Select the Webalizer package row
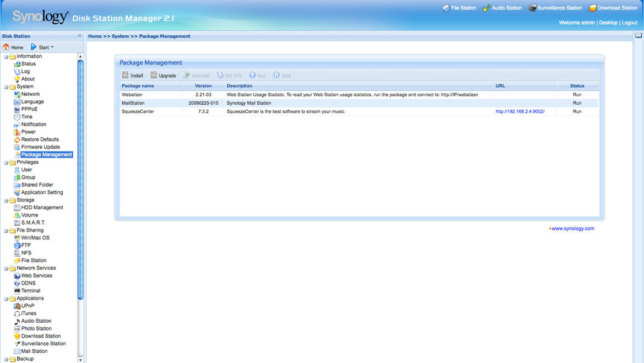 (x=359, y=95)
